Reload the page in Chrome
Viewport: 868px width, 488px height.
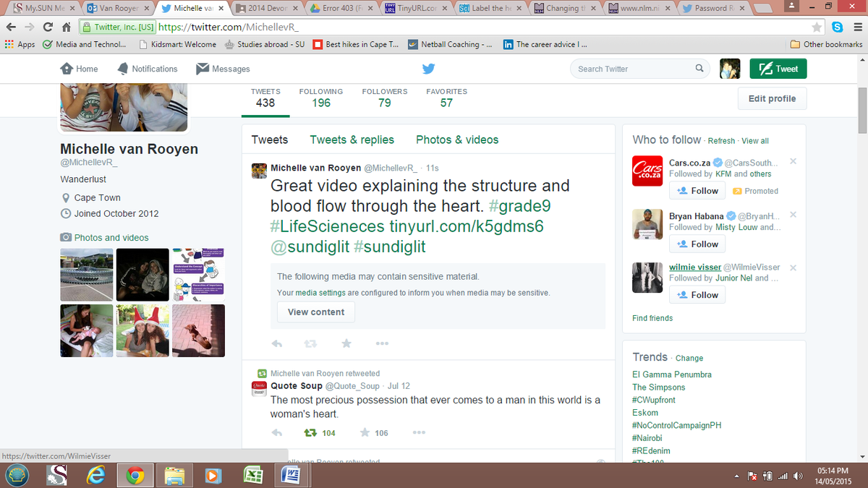(x=48, y=27)
